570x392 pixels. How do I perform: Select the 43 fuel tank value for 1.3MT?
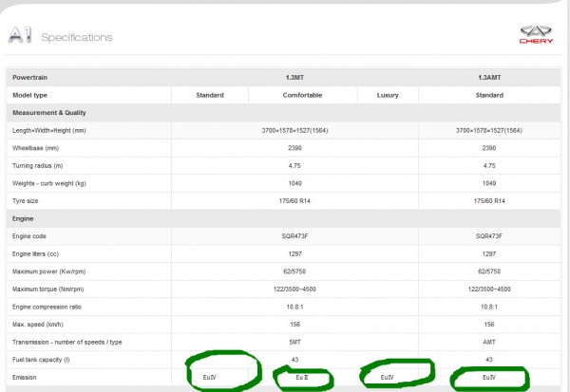pos(294,360)
